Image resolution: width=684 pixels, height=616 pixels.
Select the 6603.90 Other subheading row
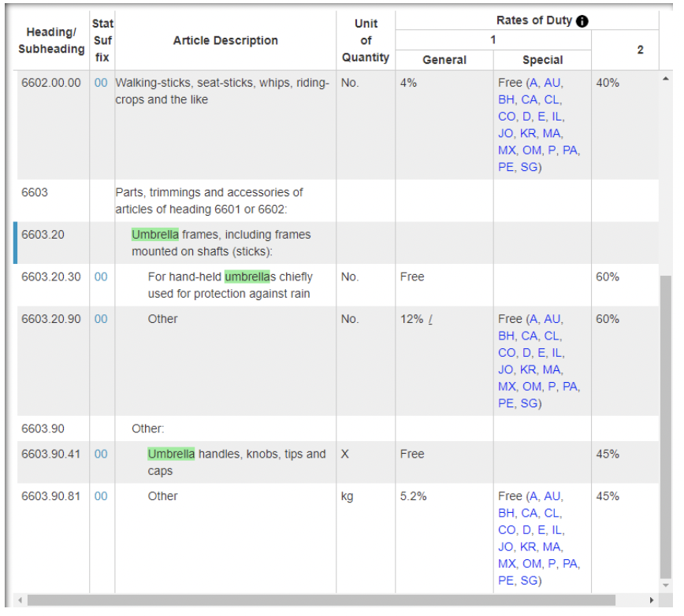(147, 429)
